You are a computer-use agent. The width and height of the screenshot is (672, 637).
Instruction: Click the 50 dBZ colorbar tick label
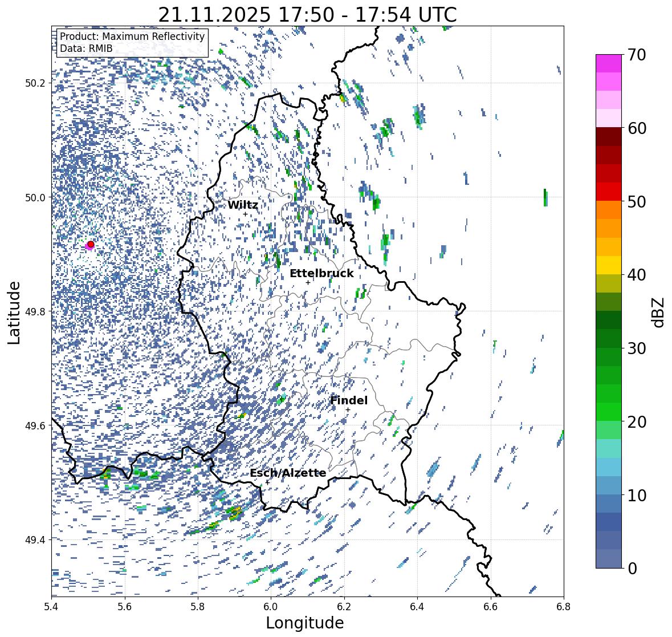pyautogui.click(x=636, y=201)
